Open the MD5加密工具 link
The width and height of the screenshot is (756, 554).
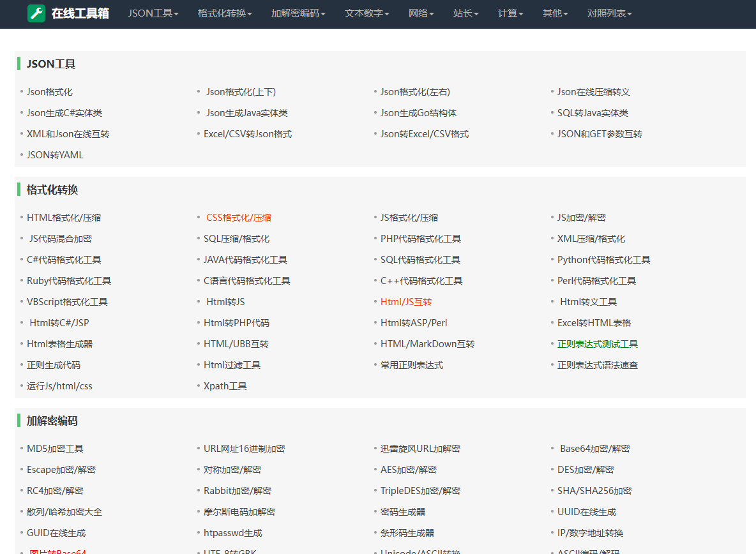tap(55, 449)
